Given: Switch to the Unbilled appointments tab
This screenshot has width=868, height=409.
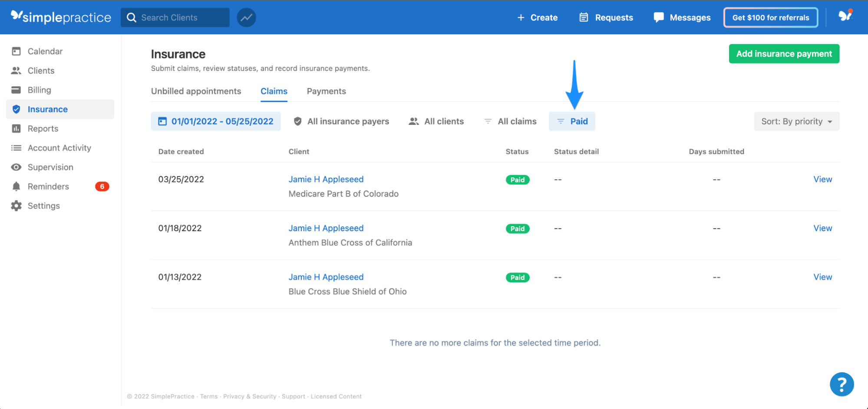Looking at the screenshot, I should tap(196, 91).
